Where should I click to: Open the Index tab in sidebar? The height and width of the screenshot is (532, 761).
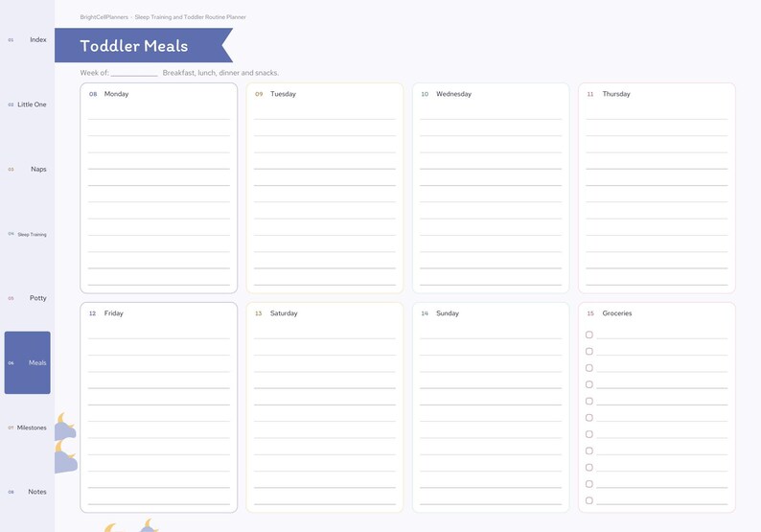click(x=27, y=40)
